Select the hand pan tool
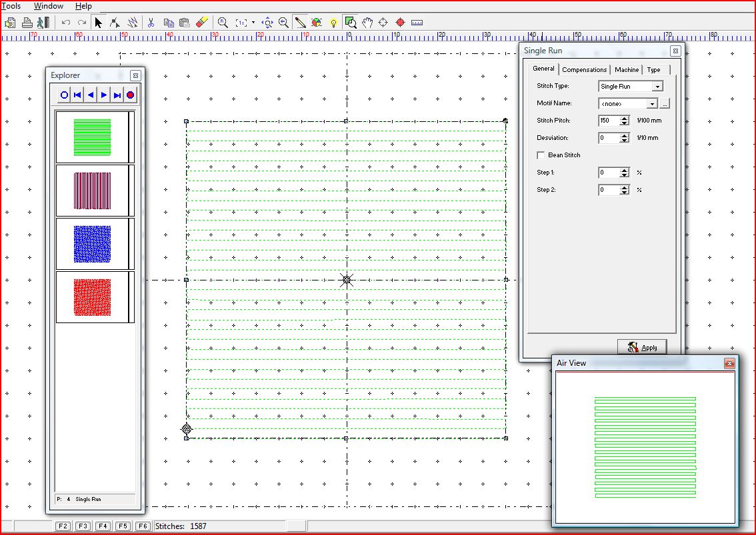 tap(367, 23)
